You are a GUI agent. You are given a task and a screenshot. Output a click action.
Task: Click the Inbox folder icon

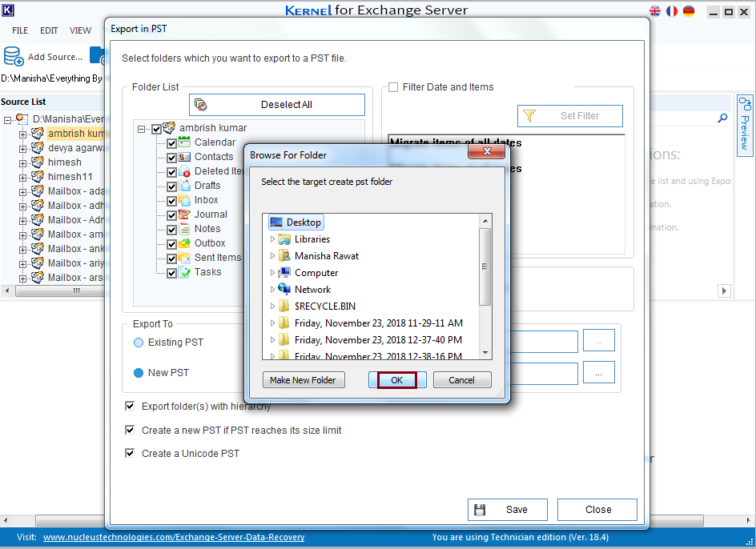pyautogui.click(x=184, y=200)
